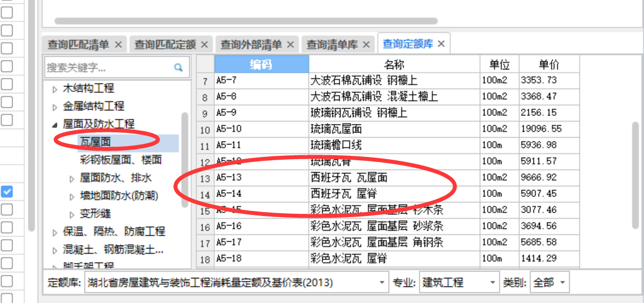The width and height of the screenshot is (644, 303).
Task: Click the 名称 column header
Action: [x=394, y=65]
